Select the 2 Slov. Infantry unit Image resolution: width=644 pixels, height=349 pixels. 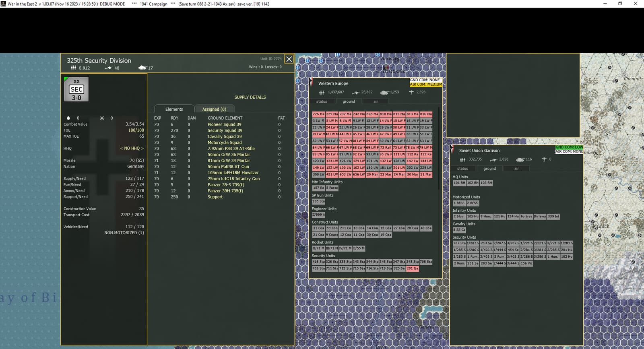coord(459,217)
